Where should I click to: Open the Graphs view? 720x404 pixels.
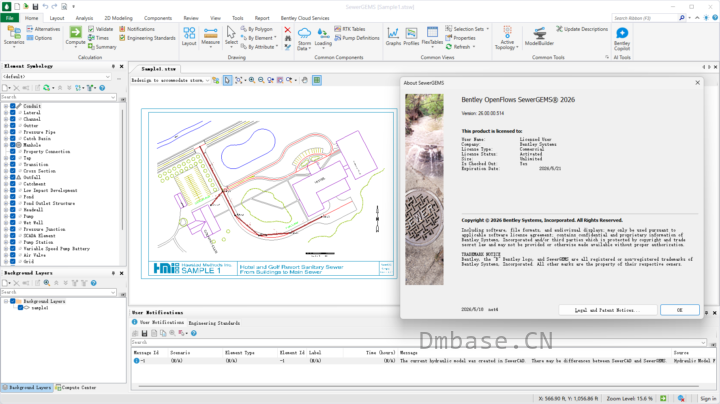click(x=393, y=36)
